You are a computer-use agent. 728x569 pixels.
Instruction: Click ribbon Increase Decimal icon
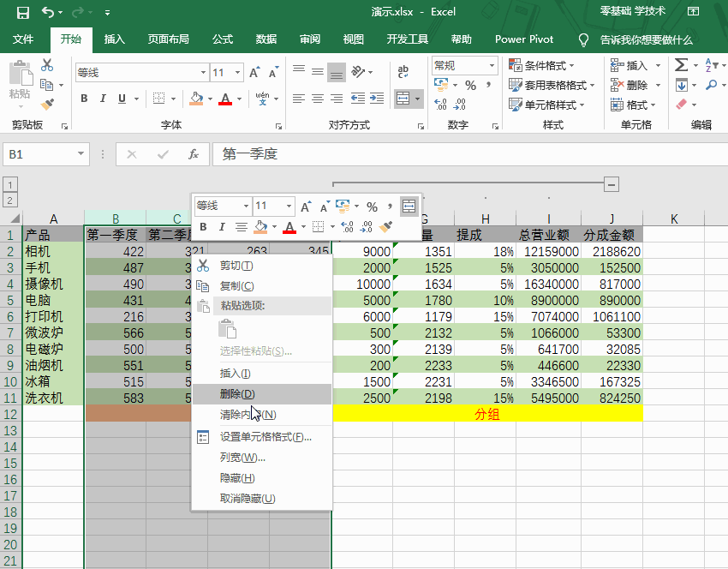pos(440,105)
